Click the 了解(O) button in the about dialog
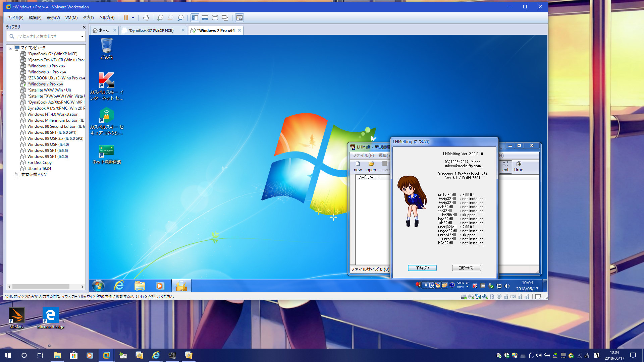This screenshot has width=644, height=362. tap(422, 268)
